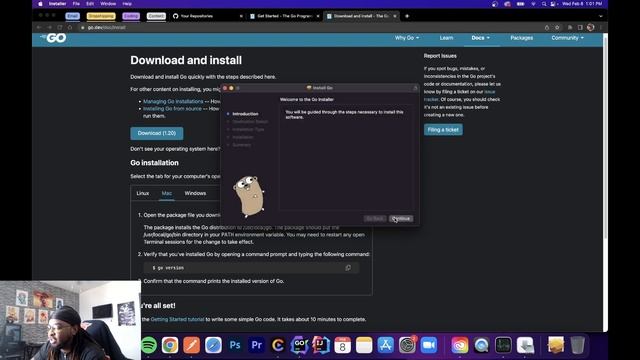Open Activity Monitor from the dock
Screen dimensions: 640x360
point(503,345)
